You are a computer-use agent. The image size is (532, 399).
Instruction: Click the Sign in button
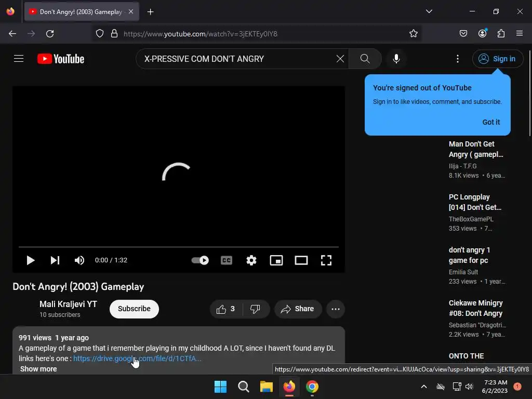497,59
